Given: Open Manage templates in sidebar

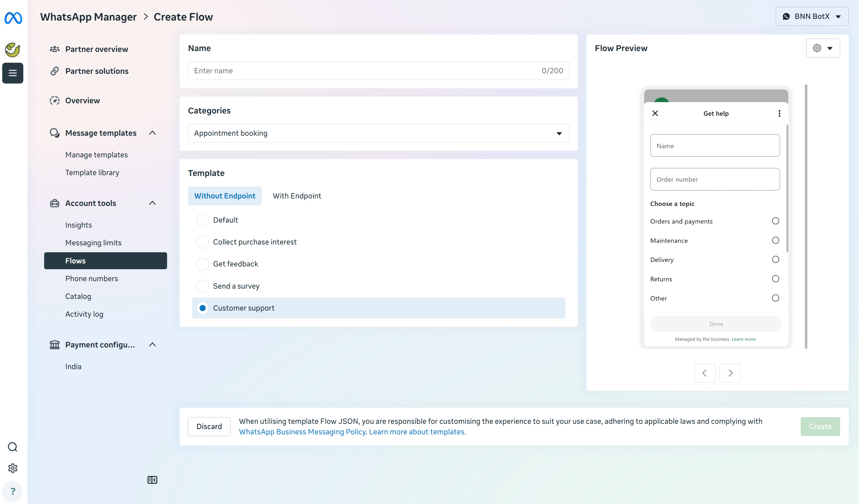Looking at the screenshot, I should [x=97, y=155].
